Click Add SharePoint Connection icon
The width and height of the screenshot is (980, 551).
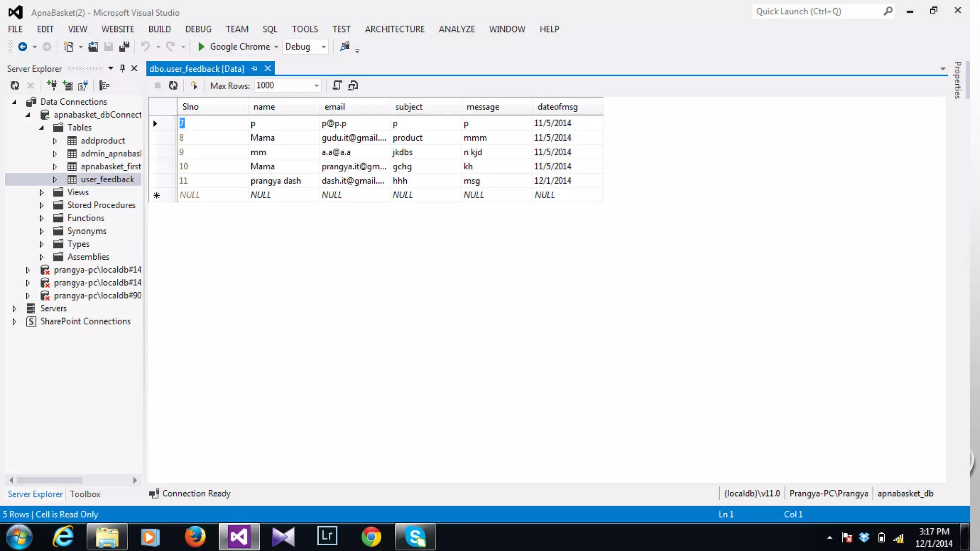pyautogui.click(x=83, y=86)
